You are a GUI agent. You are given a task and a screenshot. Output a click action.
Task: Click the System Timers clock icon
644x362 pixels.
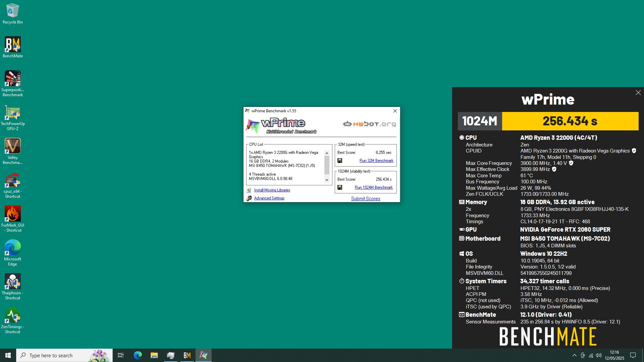tap(462, 281)
